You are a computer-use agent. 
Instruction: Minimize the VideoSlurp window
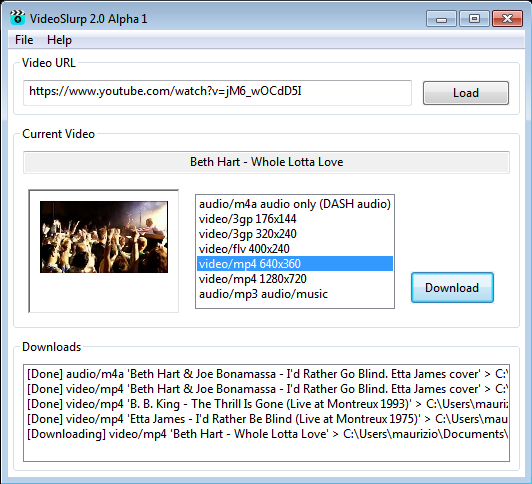pyautogui.click(x=441, y=19)
